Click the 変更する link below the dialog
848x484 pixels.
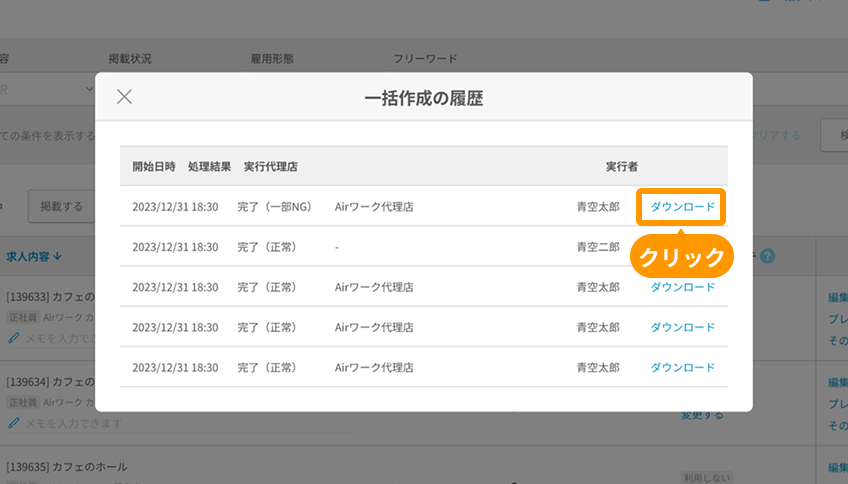(702, 415)
